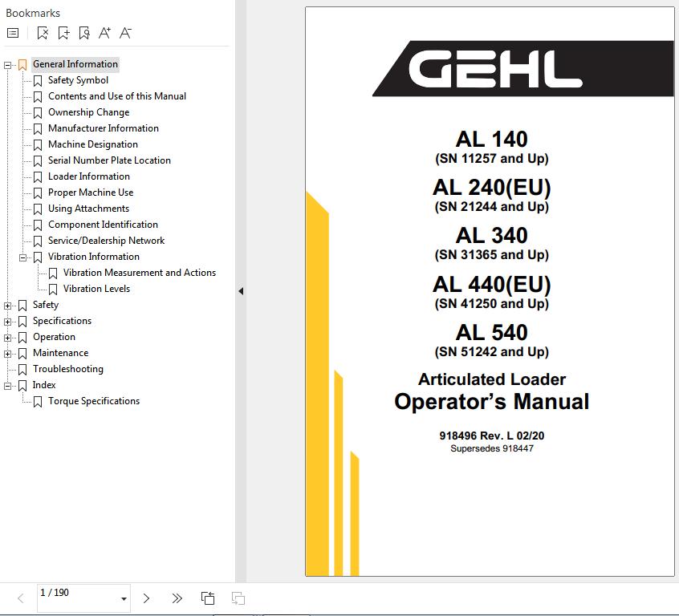Select the Loader Information bookmark

coord(89,176)
